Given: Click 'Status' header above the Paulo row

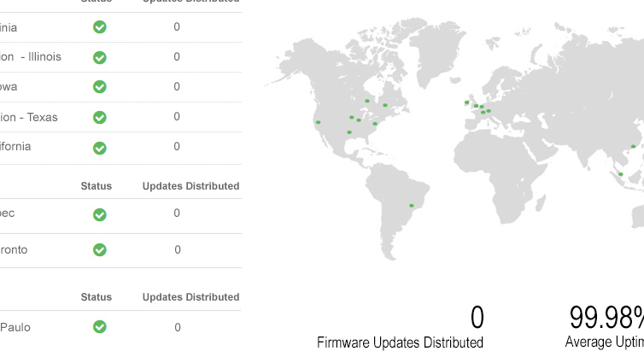Looking at the screenshot, I should pyautogui.click(x=97, y=297).
